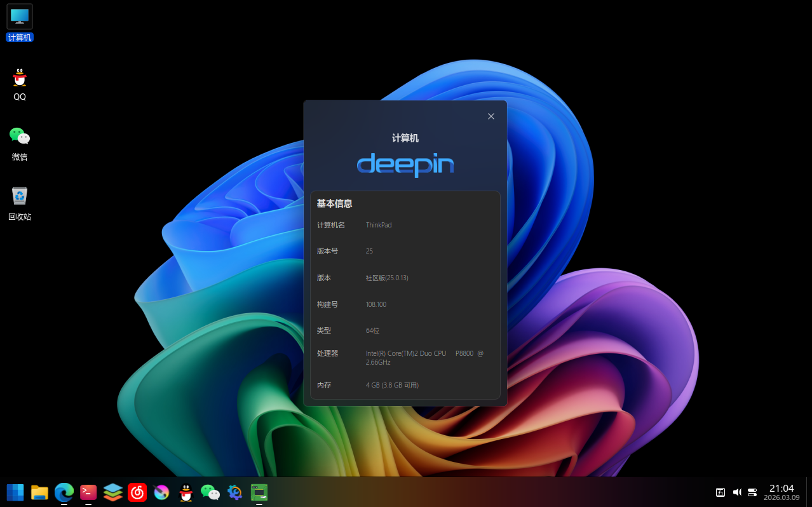812x507 pixels.
Task: Launch the color palette drawing app
Action: click(161, 492)
